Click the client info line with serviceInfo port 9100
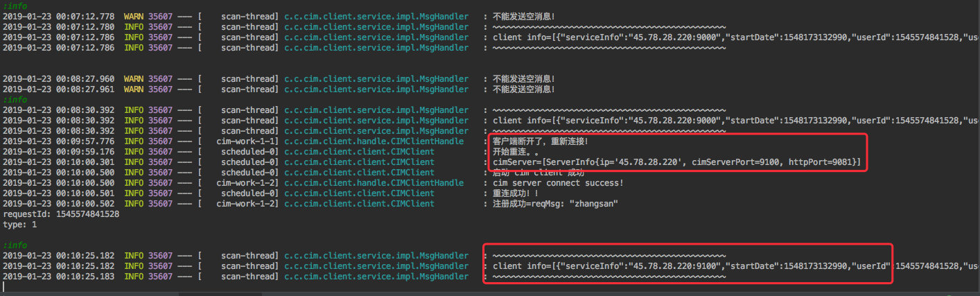Image resolution: width=980 pixels, height=296 pixels. click(x=693, y=266)
